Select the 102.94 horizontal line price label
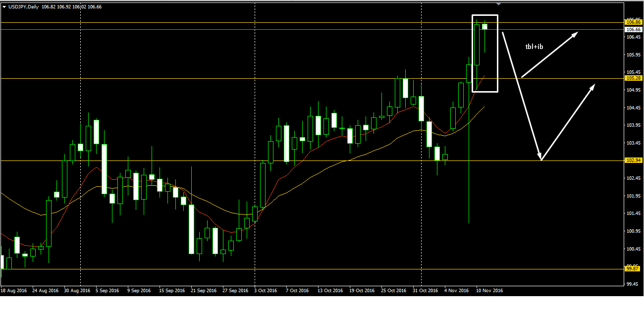This screenshot has height=312, width=644. click(x=634, y=160)
